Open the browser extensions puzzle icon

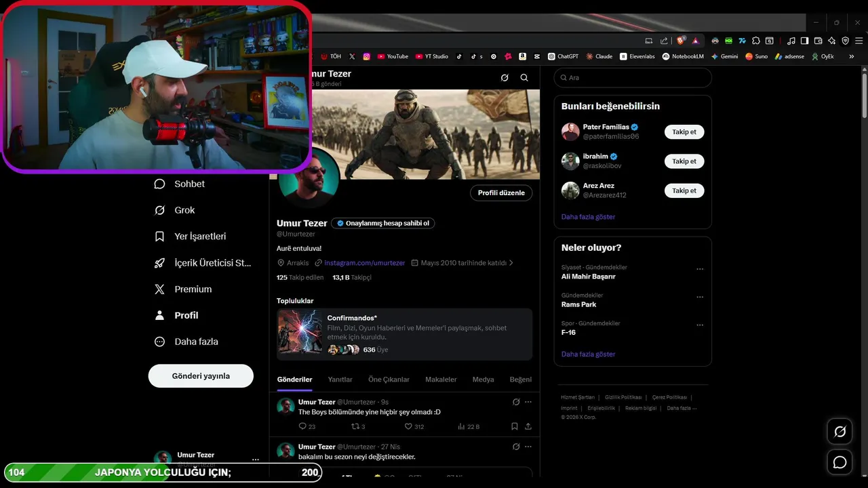coord(756,41)
